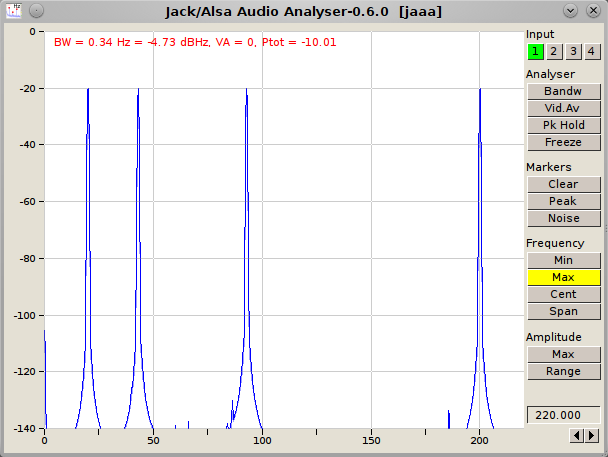Select the Amplitude Max parameter

[563, 354]
